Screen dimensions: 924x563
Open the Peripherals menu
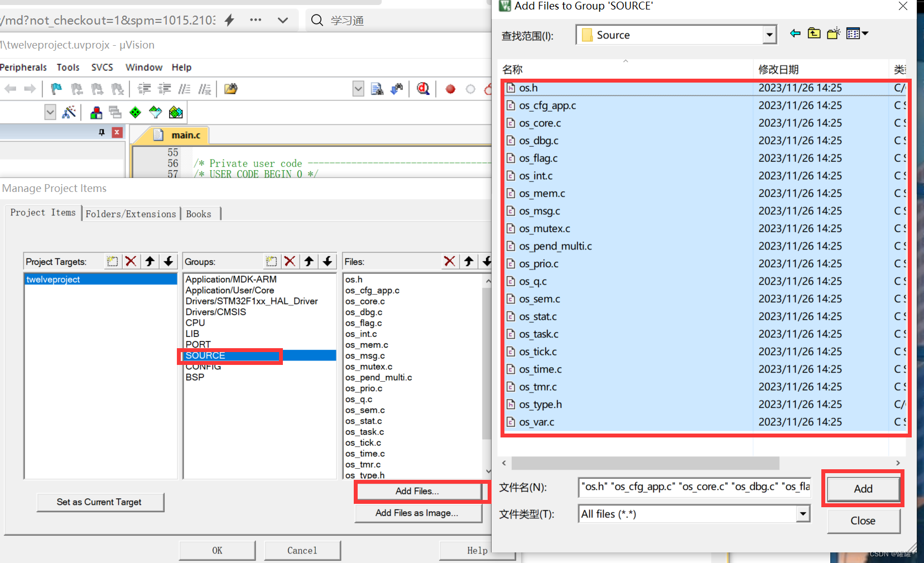(x=23, y=68)
